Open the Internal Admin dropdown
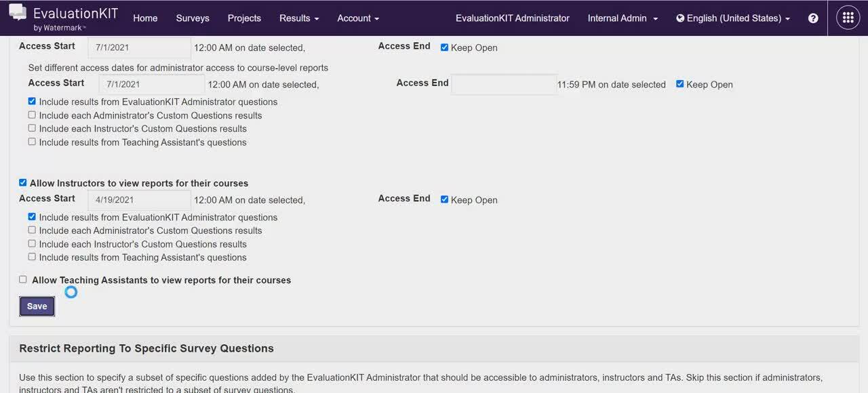This screenshot has width=868, height=393. click(623, 18)
